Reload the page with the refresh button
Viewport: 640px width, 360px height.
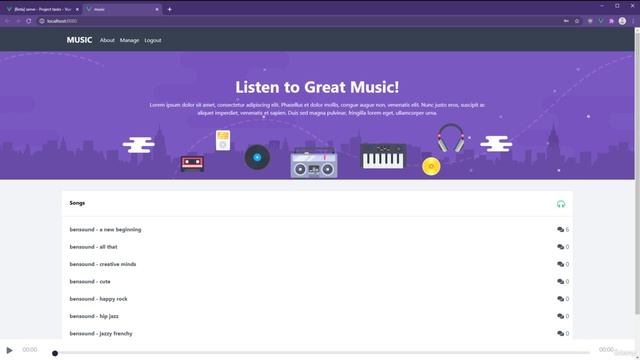click(29, 21)
